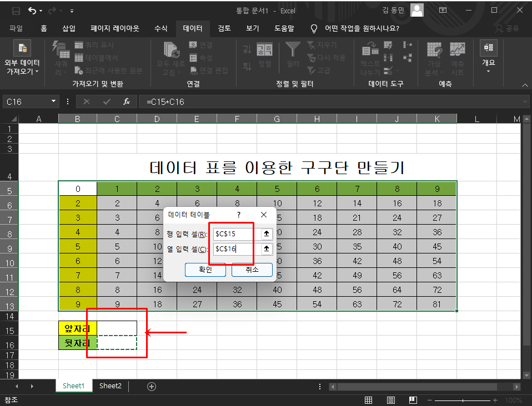Image resolution: width=532 pixels, height=406 pixels.
Task: Select the row 17 header
Action: pos(9,355)
